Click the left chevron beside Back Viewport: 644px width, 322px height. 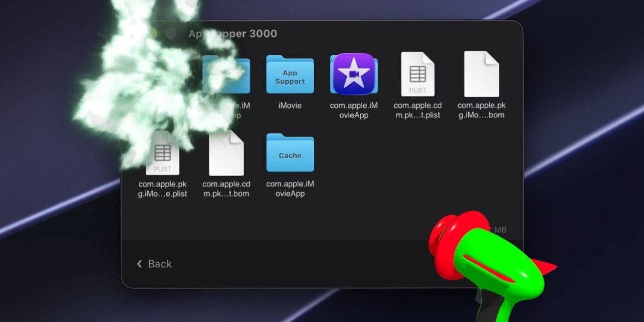pyautogui.click(x=139, y=264)
